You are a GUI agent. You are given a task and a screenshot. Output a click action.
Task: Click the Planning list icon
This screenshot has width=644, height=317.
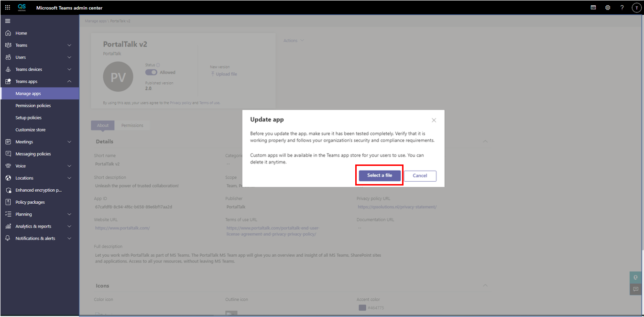[x=8, y=214]
